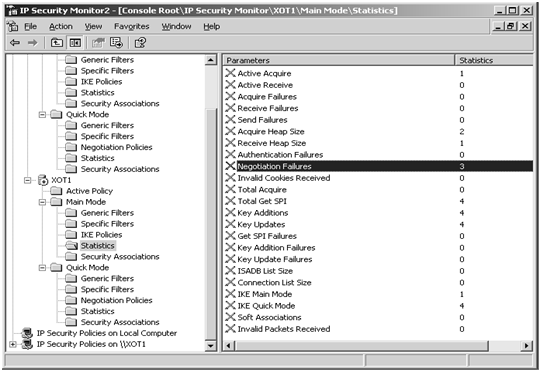Toggle the Show/Hide Console Tree icon

coord(75,43)
